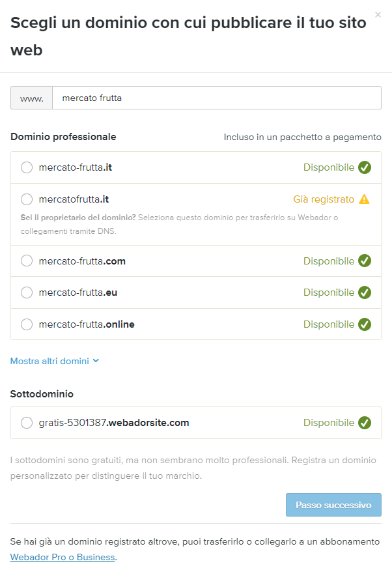The image size is (392, 570).
Task: Pick the mercato-frutta.online radio option
Action: (x=27, y=324)
